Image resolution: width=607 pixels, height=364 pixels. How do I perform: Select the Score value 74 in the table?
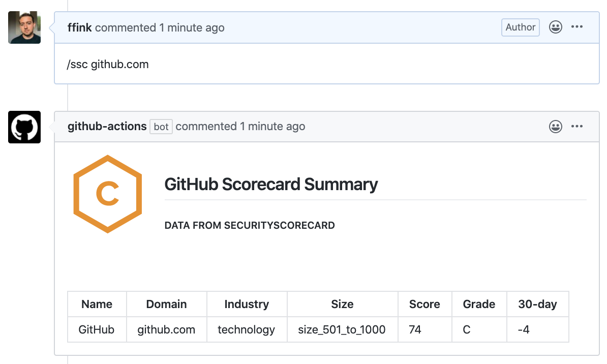coord(415,329)
